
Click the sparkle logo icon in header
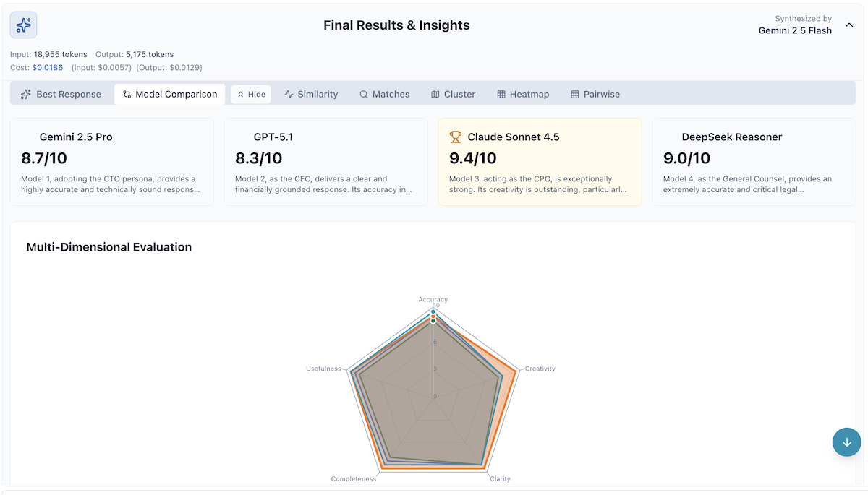click(x=23, y=25)
